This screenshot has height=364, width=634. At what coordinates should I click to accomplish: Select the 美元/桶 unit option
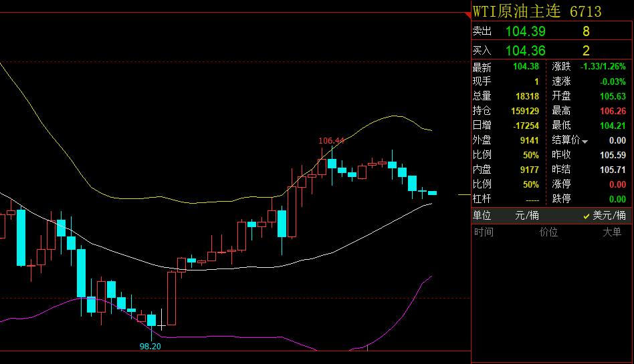click(x=605, y=216)
